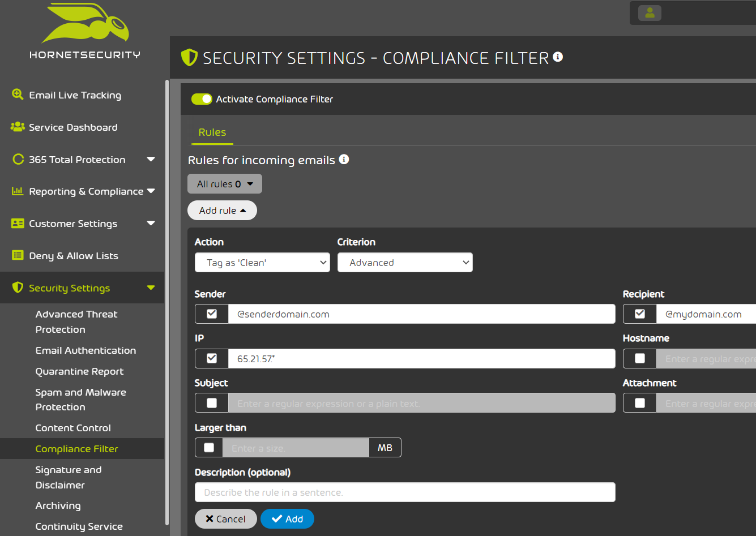Click the Recipient field with @mydomain.com
Screen dimensions: 756x536
click(706, 314)
